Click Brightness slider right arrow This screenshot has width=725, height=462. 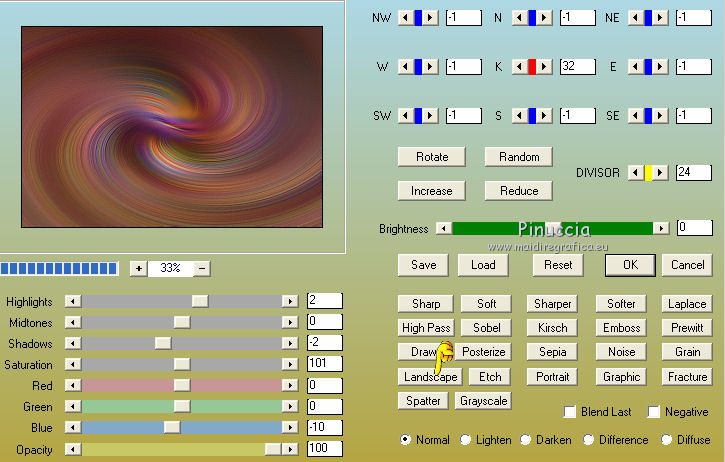point(661,228)
